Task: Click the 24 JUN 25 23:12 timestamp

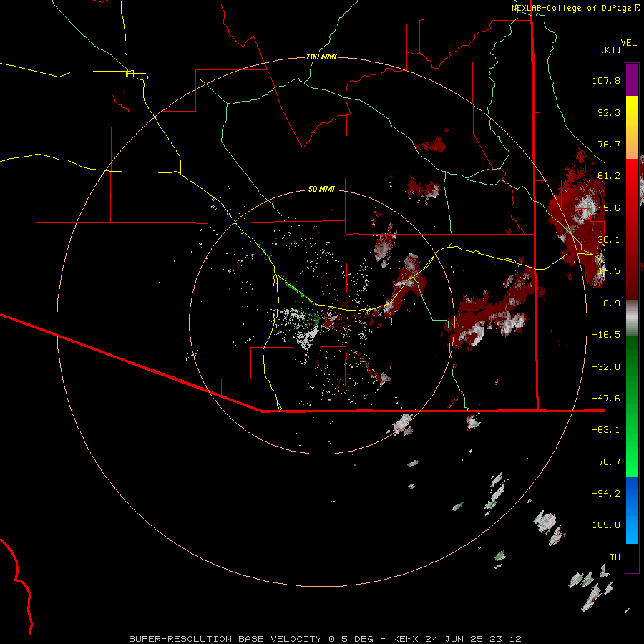Action: (x=473, y=639)
